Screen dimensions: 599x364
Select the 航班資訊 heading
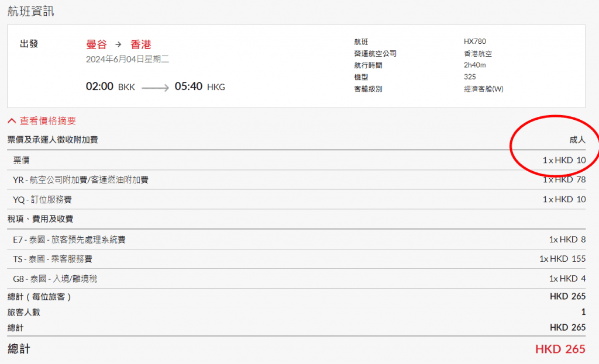pyautogui.click(x=31, y=11)
